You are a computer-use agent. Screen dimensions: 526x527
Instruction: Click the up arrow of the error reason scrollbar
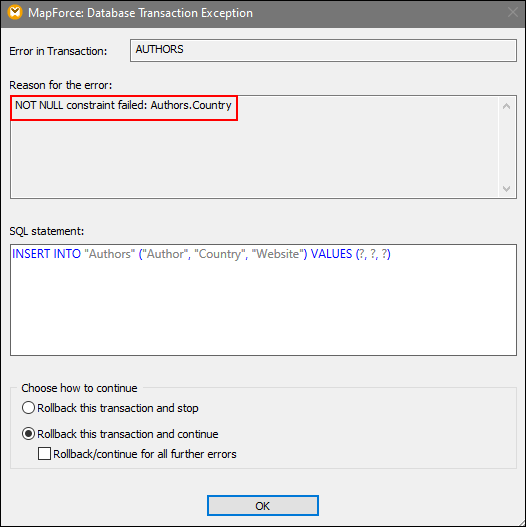(507, 106)
